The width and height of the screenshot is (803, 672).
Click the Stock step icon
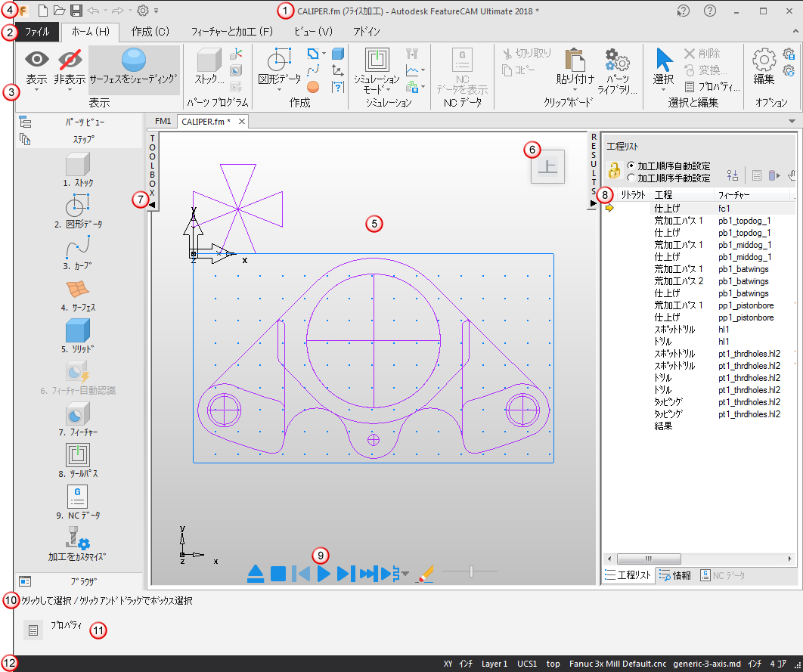pyautogui.click(x=79, y=163)
